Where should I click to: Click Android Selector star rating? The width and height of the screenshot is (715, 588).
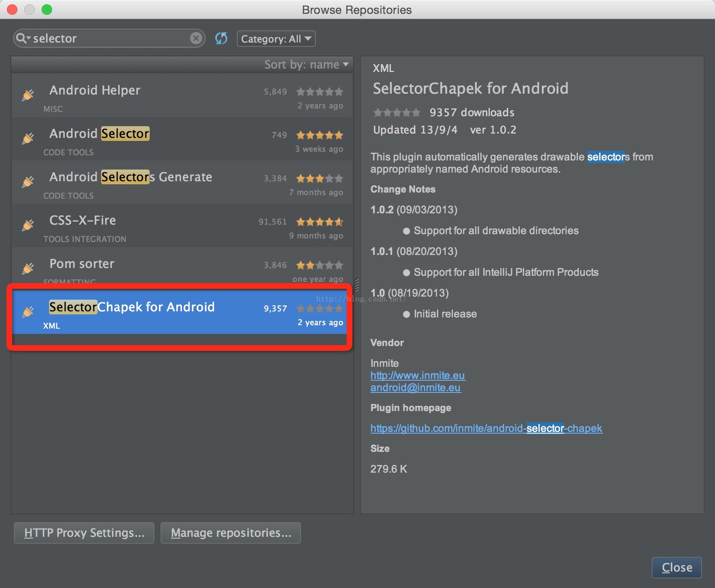tap(320, 135)
